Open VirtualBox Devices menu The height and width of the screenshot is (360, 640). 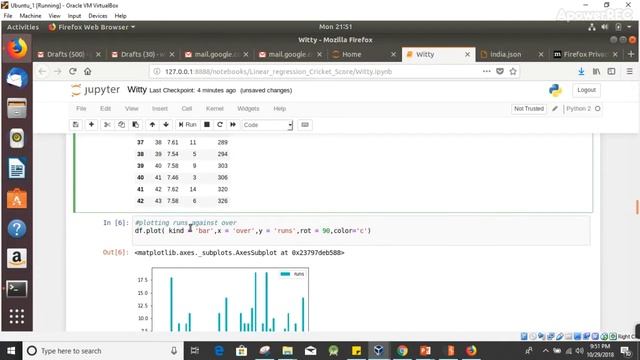click(98, 16)
